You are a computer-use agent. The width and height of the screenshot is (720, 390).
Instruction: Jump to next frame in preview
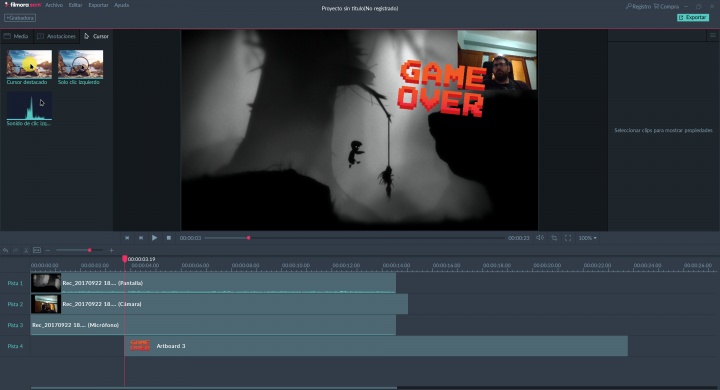tap(141, 238)
